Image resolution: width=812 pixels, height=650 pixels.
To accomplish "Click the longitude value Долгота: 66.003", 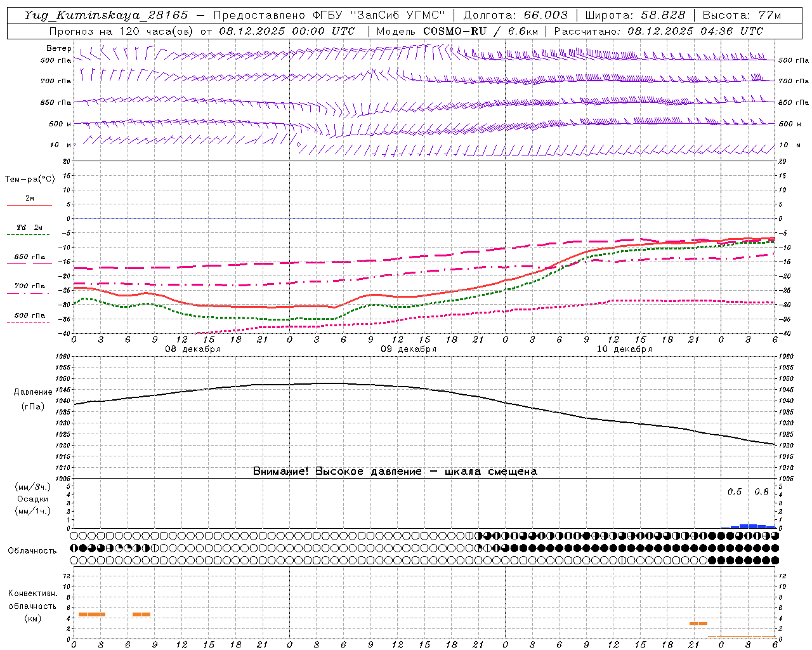I will click(515, 15).
